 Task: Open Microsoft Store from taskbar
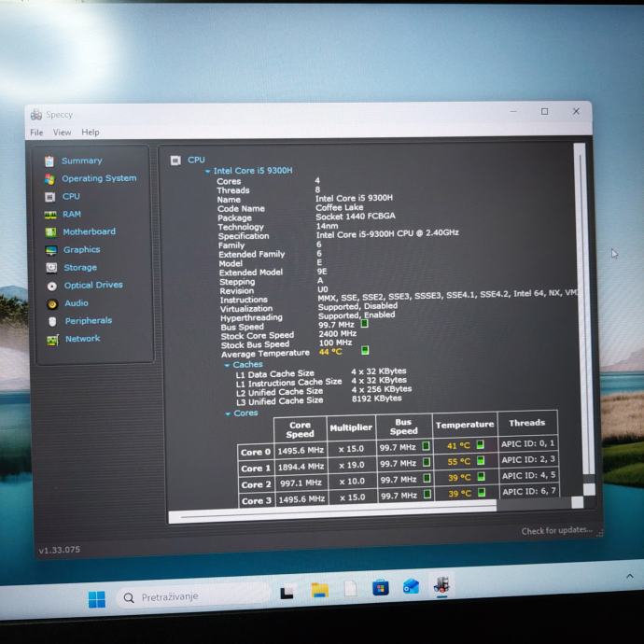(381, 588)
